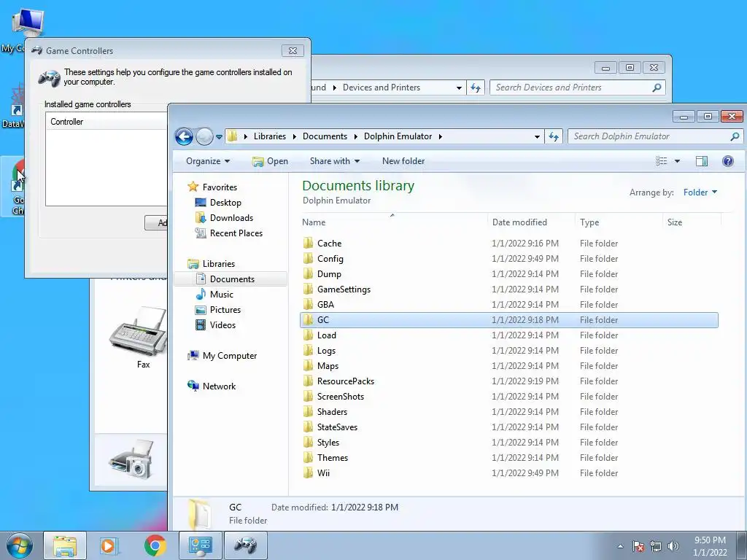Open Windows Explorer from taskbar
Viewport: 747px width, 560px height.
pyautogui.click(x=65, y=545)
